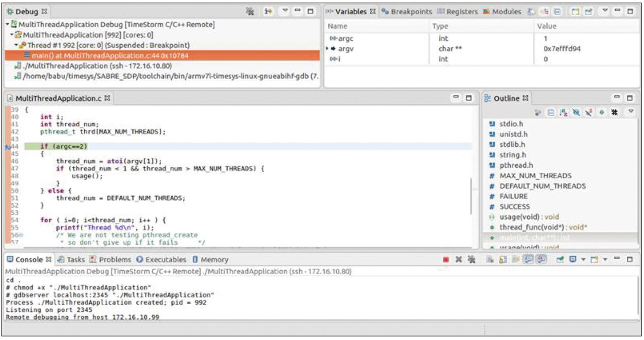Switch to the Breakpoints tab
The height and width of the screenshot is (340, 644).
[407, 12]
